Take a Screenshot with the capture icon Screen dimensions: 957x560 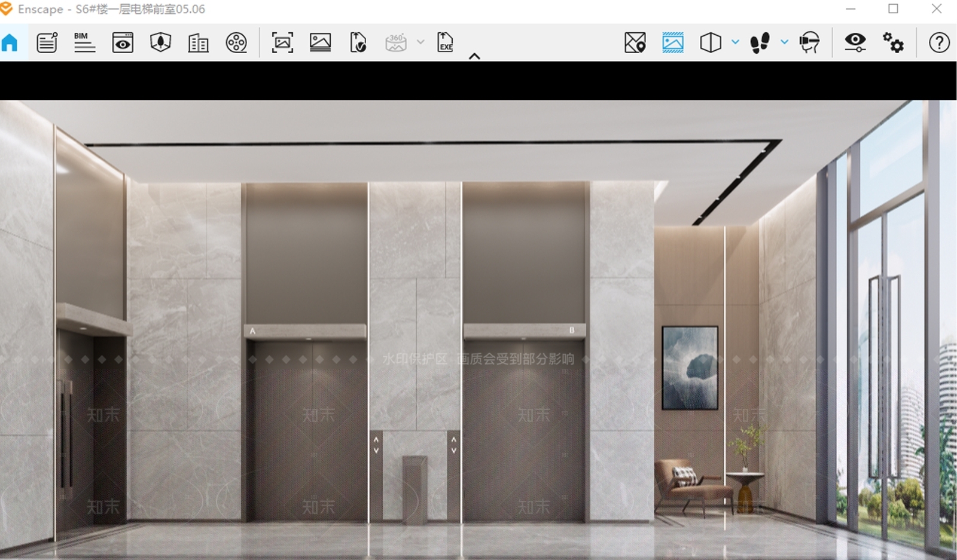pos(282,42)
